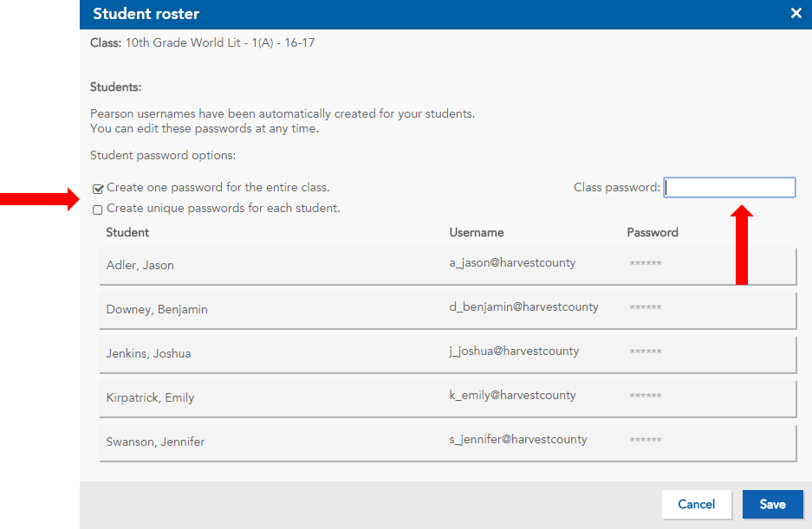The width and height of the screenshot is (812, 529).
Task: Click the Cancel button
Action: point(696,504)
